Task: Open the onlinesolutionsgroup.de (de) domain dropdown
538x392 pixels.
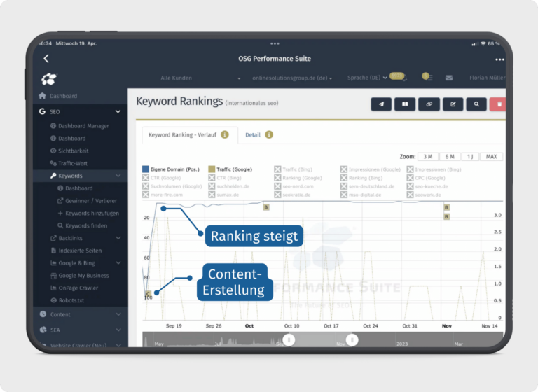Action: click(x=292, y=78)
